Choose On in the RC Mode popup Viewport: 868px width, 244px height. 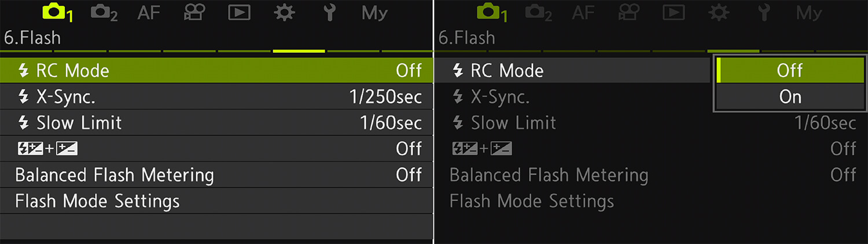(789, 96)
